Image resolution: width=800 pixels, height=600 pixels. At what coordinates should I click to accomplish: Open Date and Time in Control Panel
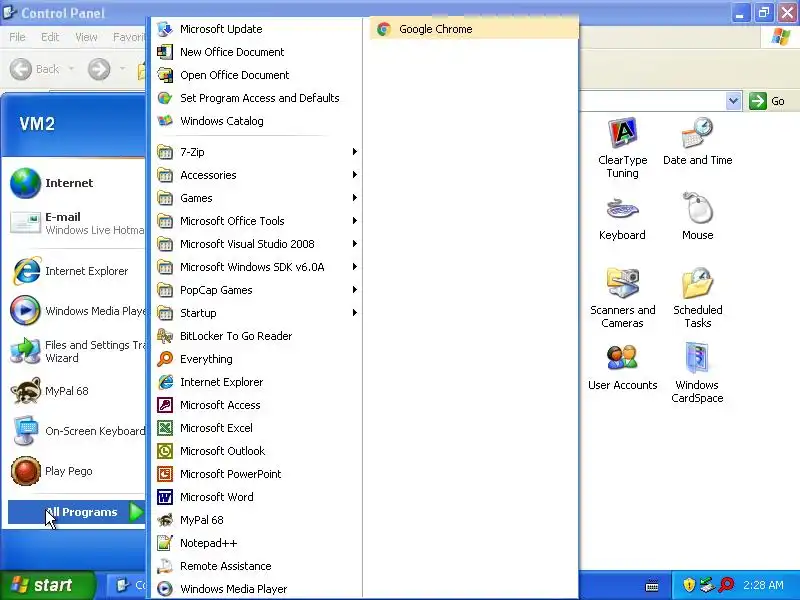697,142
